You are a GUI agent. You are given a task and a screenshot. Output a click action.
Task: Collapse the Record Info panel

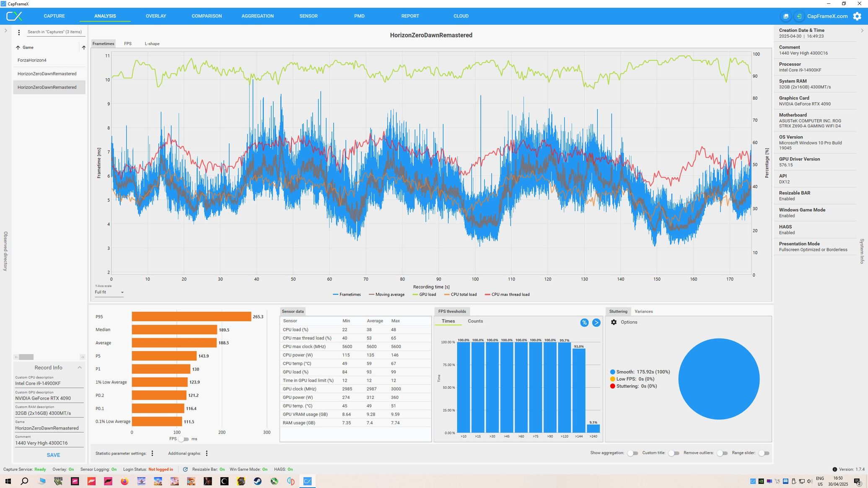click(80, 368)
